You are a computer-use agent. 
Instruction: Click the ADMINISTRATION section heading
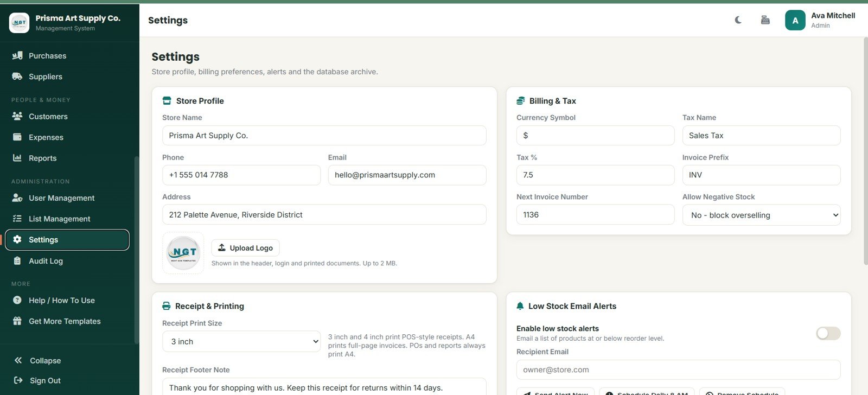click(41, 181)
